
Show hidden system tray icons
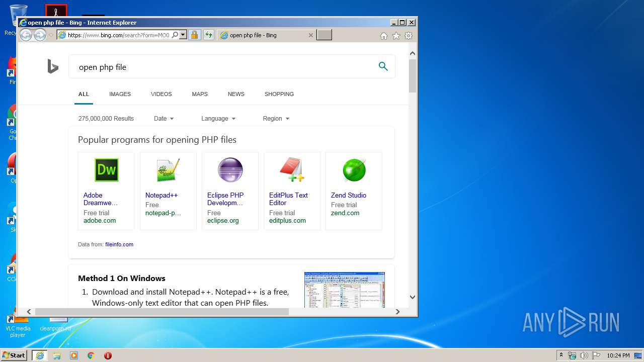click(561, 355)
